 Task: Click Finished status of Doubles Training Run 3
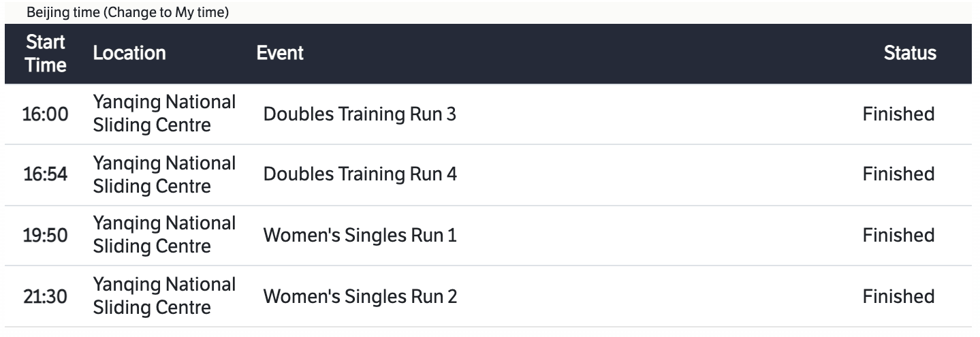tap(898, 114)
